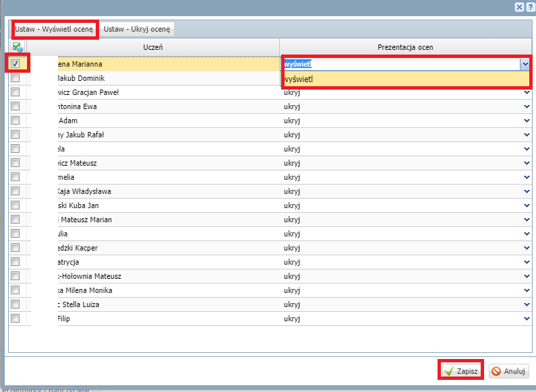The height and width of the screenshot is (392, 536).
Task: Tick the checkbox for edzki Kacper
Action: point(15,248)
